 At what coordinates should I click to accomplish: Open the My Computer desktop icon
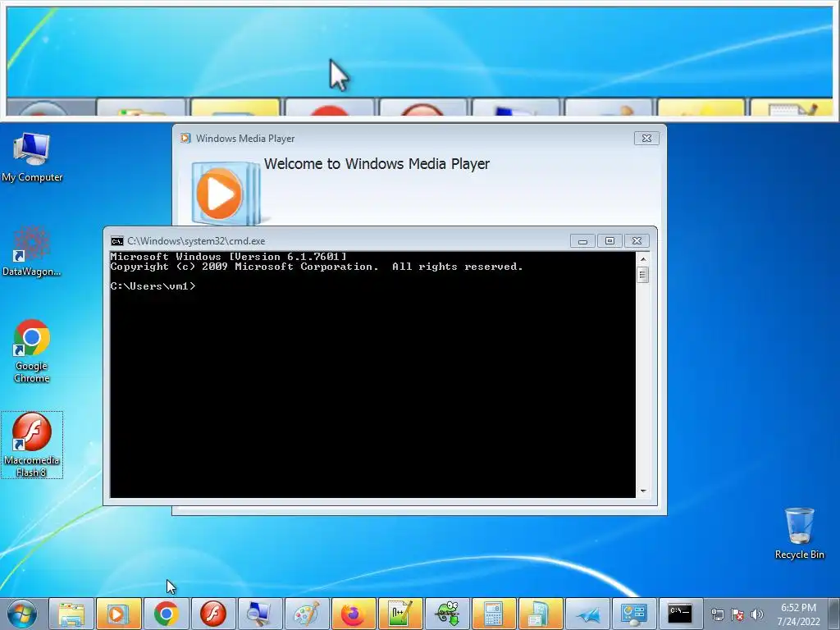(32, 157)
